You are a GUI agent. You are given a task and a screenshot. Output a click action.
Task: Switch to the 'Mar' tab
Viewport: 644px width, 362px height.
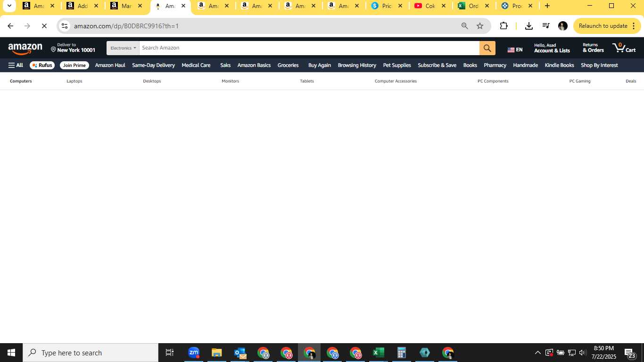pyautogui.click(x=121, y=6)
